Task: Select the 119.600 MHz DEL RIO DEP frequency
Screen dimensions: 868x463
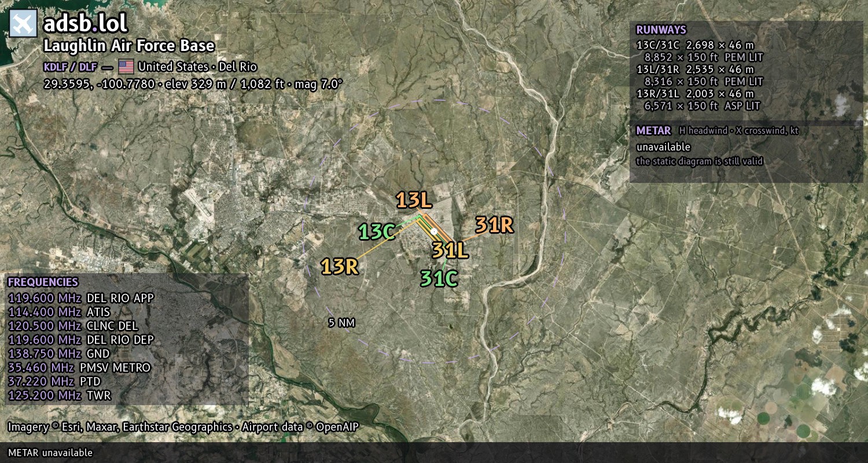Action: click(81, 340)
